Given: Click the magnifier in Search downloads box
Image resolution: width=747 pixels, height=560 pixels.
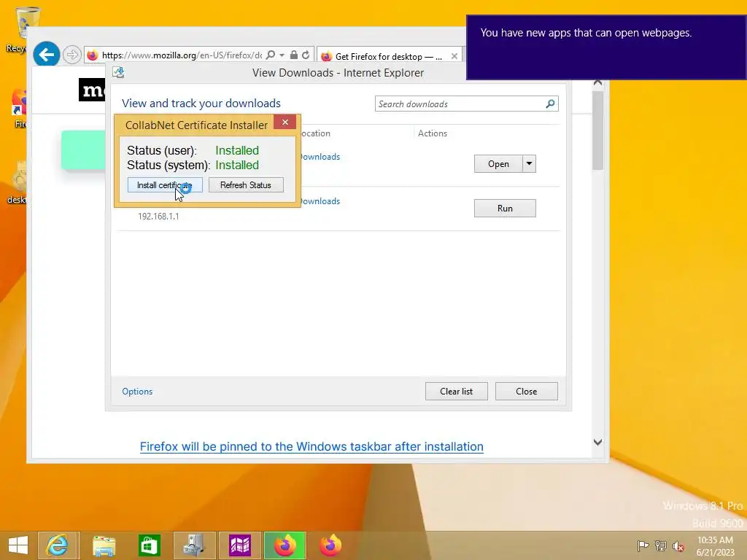Looking at the screenshot, I should [550, 104].
